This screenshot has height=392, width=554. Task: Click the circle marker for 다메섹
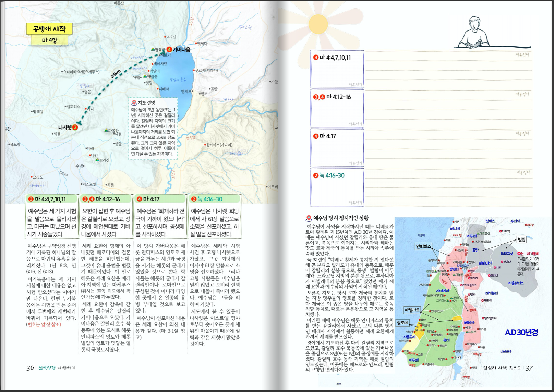point(501,231)
